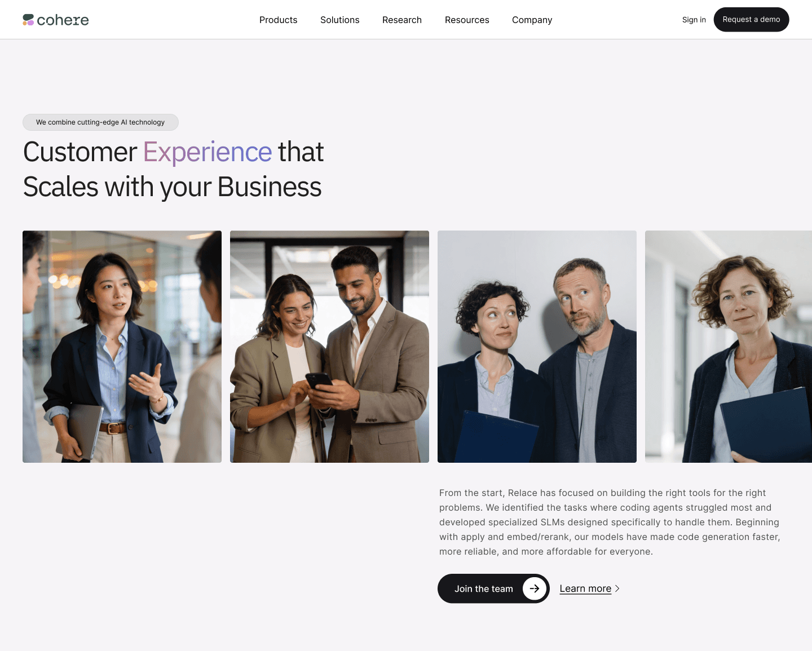Image resolution: width=812 pixels, height=651 pixels.
Task: Select the photo of couple looking at phone
Action: 329,347
